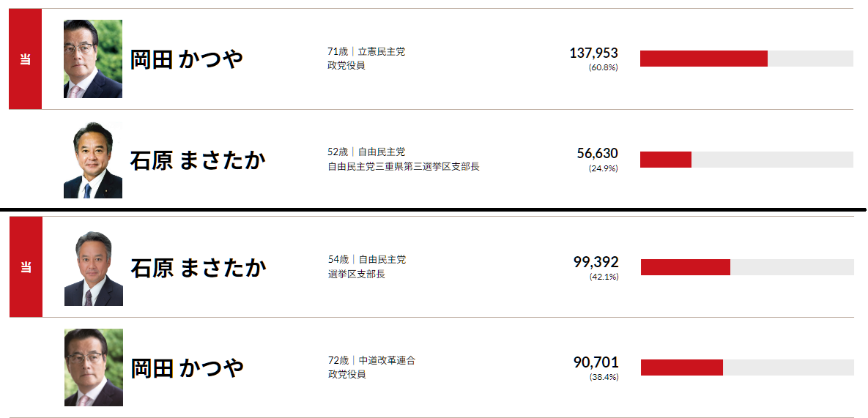Click the red 当 badge beside 54-year-old Ishihara
Viewport: 868px width, 418px height.
point(26,267)
